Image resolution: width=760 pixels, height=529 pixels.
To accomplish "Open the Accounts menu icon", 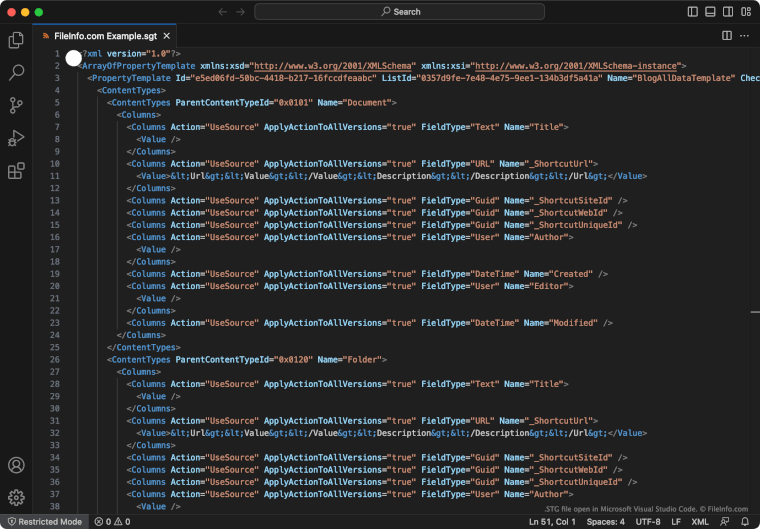I will click(16, 465).
